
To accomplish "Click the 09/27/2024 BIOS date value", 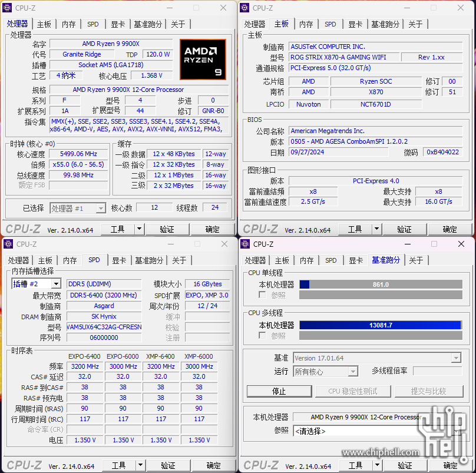I will coord(338,152).
